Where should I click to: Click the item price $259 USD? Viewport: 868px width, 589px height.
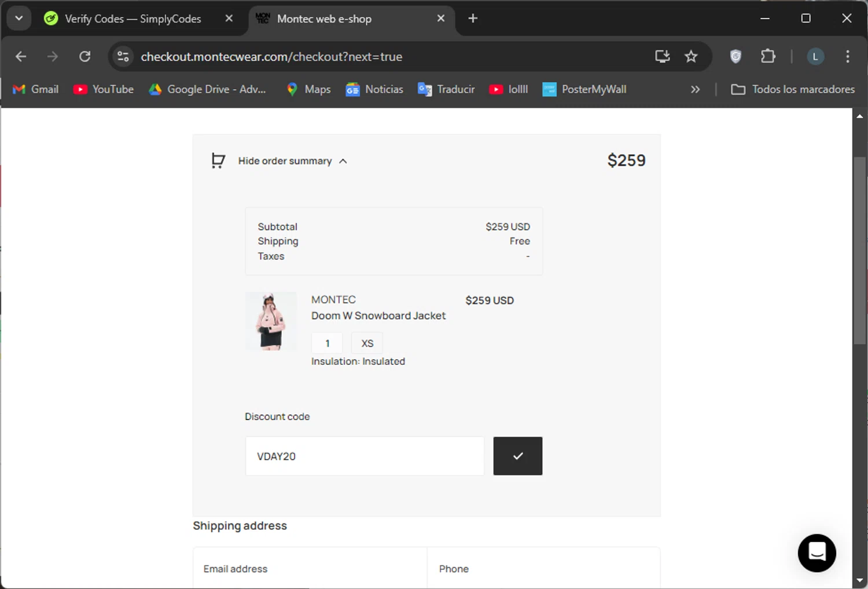tap(490, 301)
